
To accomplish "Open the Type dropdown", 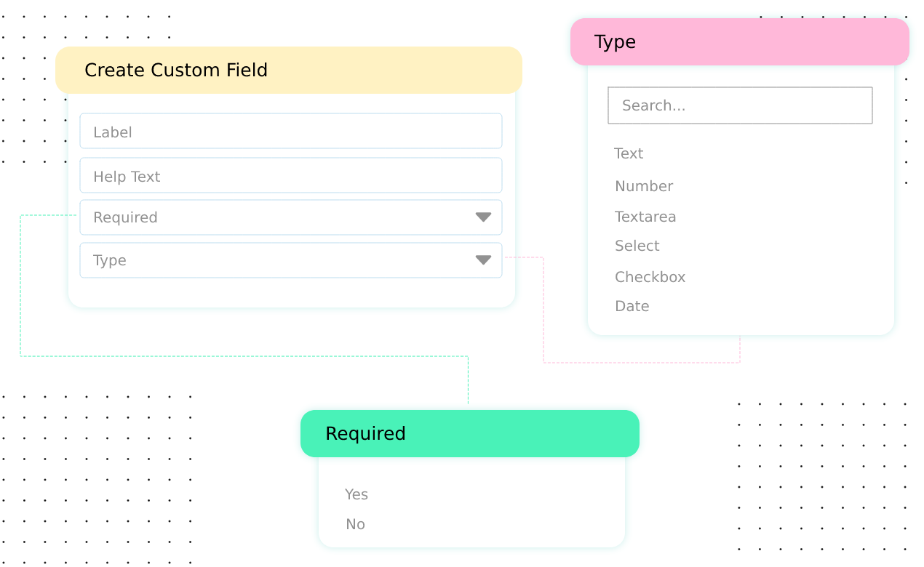I will (291, 260).
